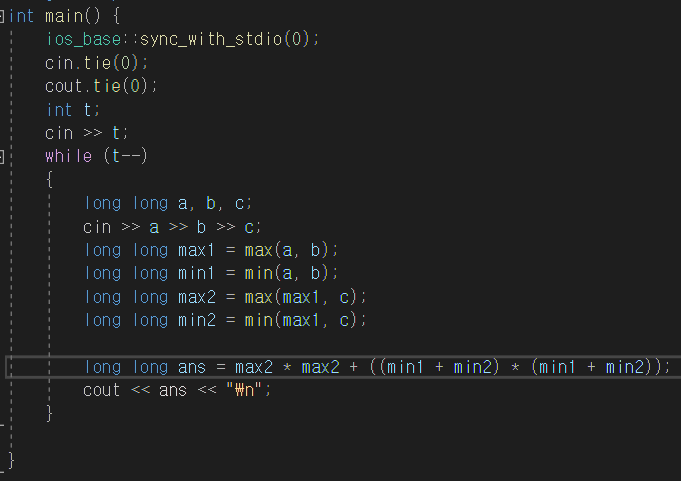Click the 'cin >> a >> b >> c;' line
This screenshot has height=481, width=681.
click(172, 227)
